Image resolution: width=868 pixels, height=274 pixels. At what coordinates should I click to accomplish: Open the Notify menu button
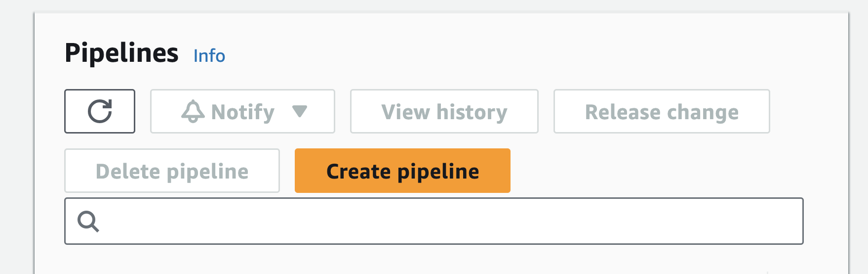pyautogui.click(x=242, y=111)
